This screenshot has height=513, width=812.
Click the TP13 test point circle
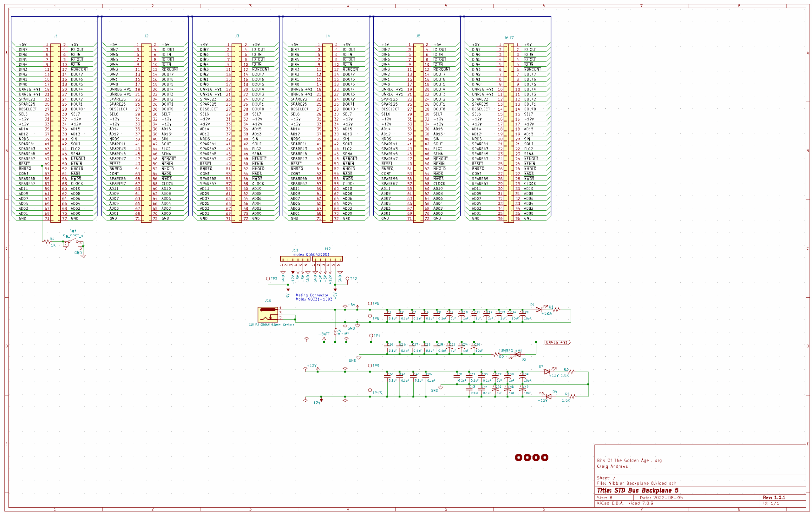(x=370, y=390)
